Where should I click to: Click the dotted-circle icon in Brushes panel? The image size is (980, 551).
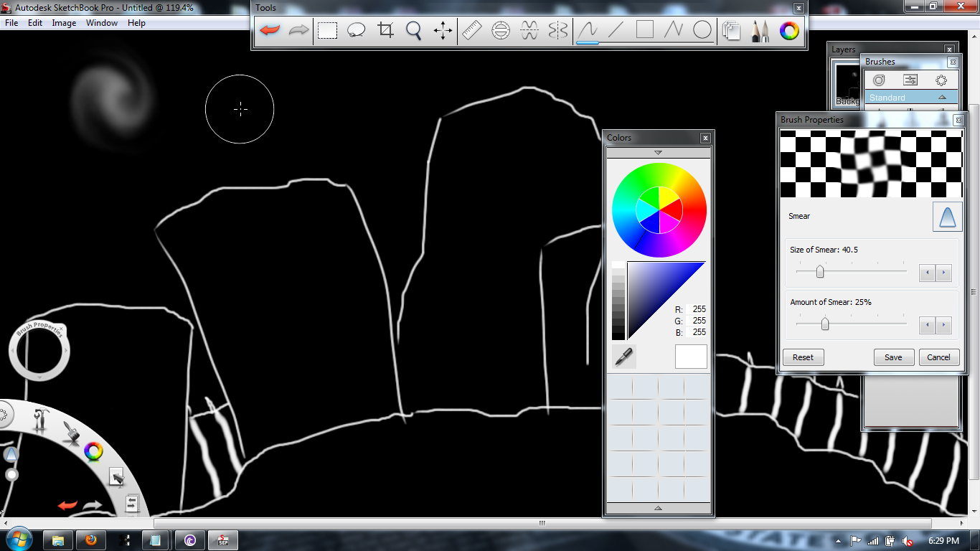pos(941,80)
